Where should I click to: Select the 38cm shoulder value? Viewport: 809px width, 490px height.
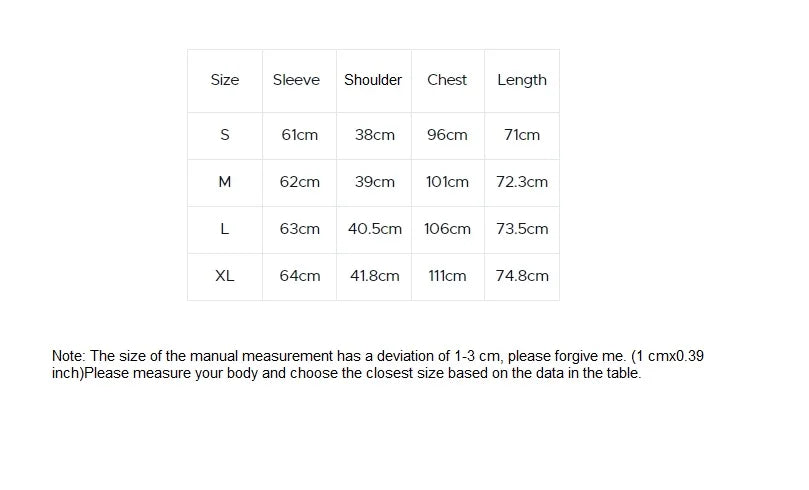point(375,135)
